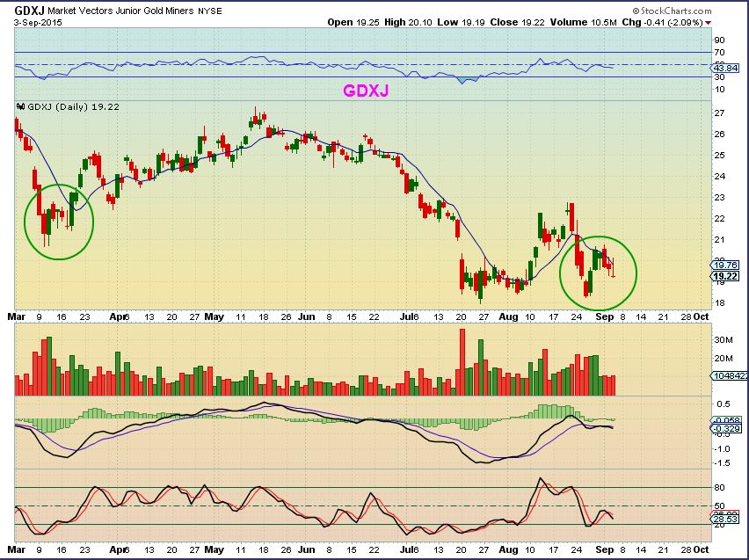This screenshot has width=749, height=560.
Task: Click the volume tag 1048422
Action: (x=730, y=376)
